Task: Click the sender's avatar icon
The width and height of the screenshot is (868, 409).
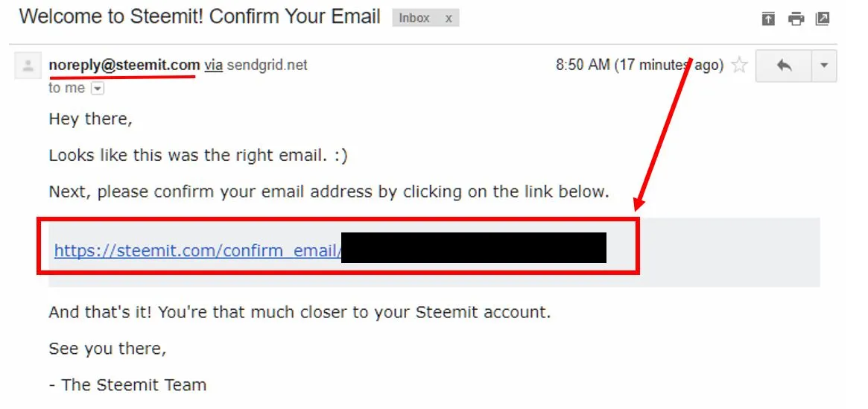Action: pos(28,66)
